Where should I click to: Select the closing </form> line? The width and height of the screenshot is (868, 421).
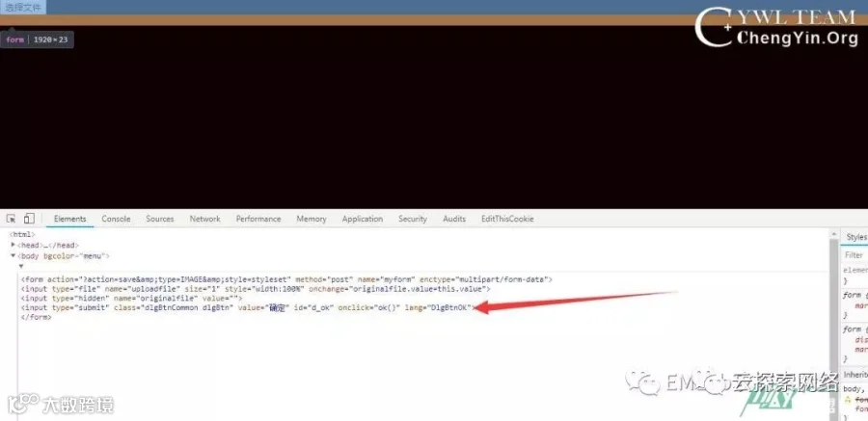tap(36, 318)
